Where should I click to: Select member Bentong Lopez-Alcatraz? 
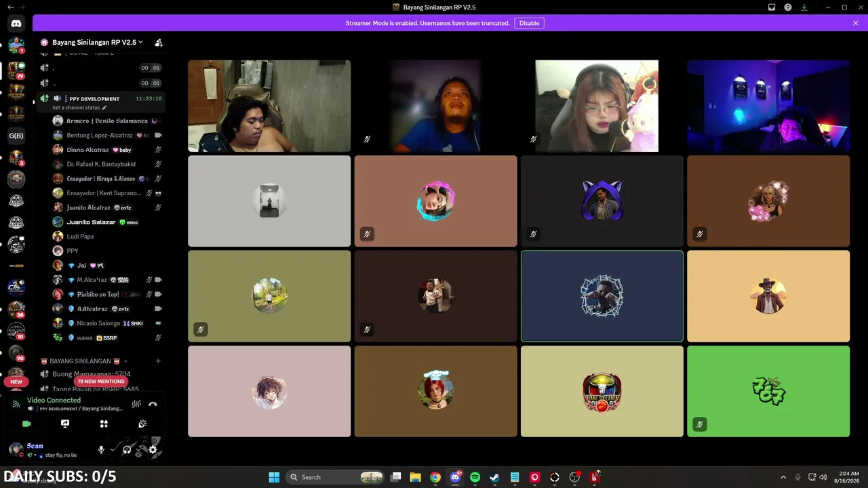(x=107, y=136)
